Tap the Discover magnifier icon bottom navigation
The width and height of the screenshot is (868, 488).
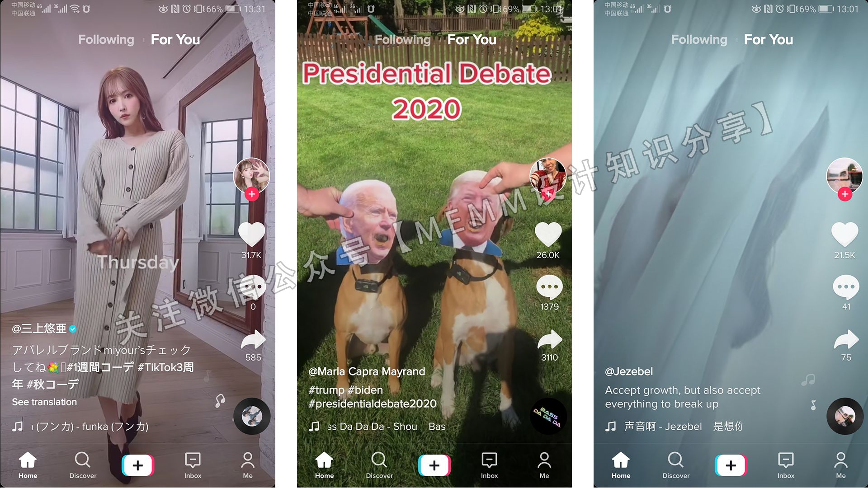tap(83, 464)
